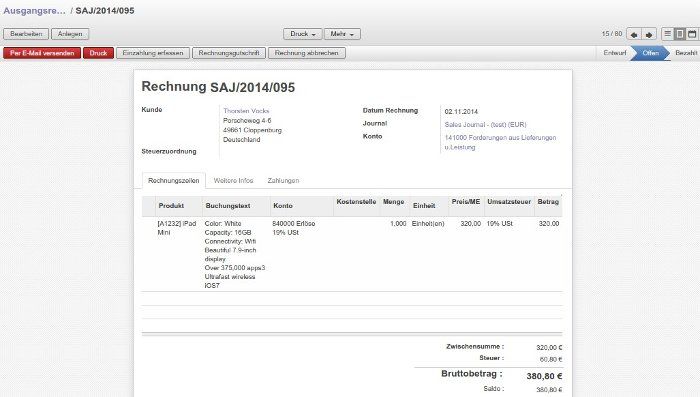Switch to form view icon

(x=679, y=34)
